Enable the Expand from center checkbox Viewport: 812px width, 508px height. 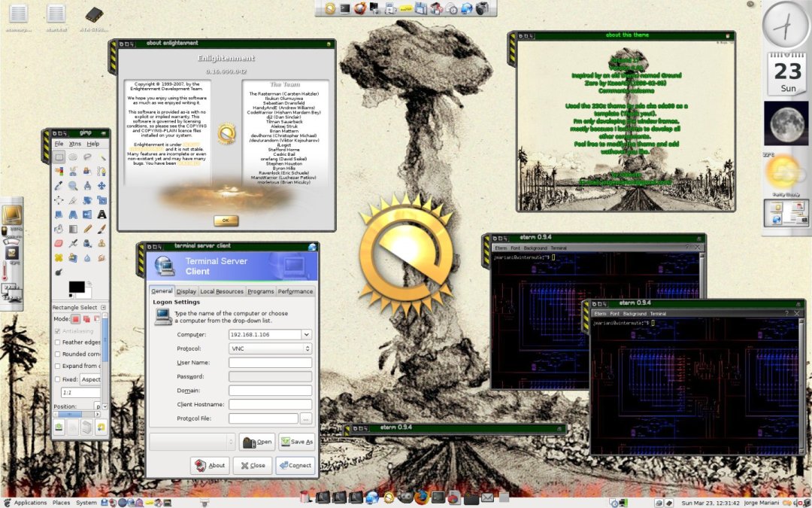click(57, 366)
